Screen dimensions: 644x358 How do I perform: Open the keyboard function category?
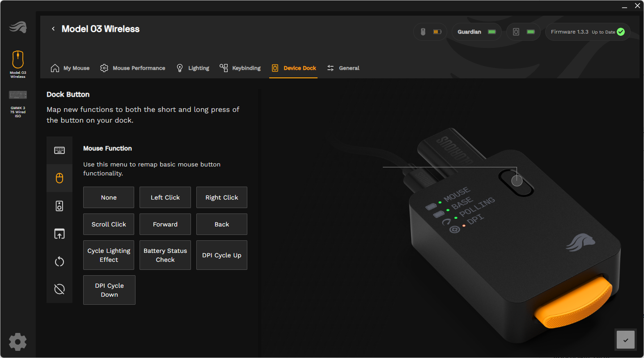click(x=59, y=150)
